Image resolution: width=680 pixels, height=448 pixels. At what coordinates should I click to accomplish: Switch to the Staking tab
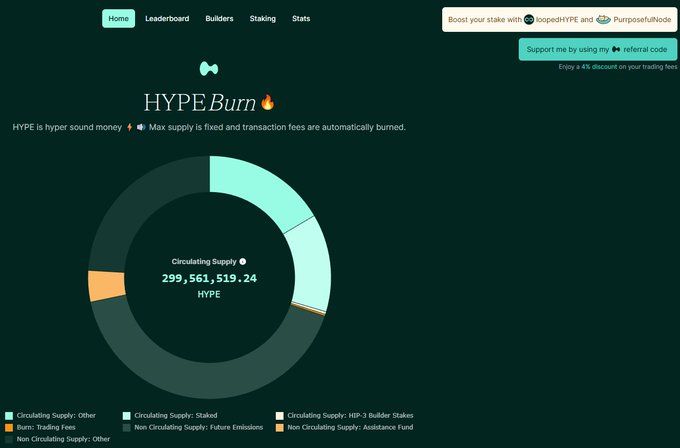262,19
